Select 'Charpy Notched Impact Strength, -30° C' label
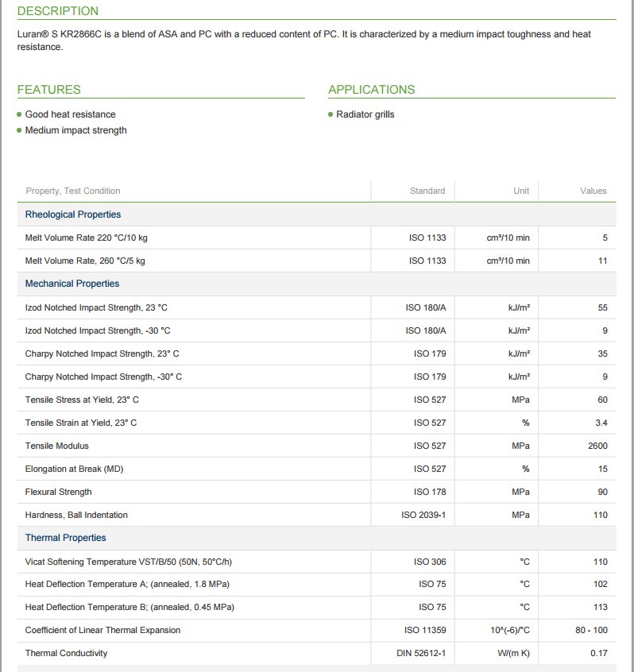Image resolution: width=634 pixels, height=672 pixels. 103,377
